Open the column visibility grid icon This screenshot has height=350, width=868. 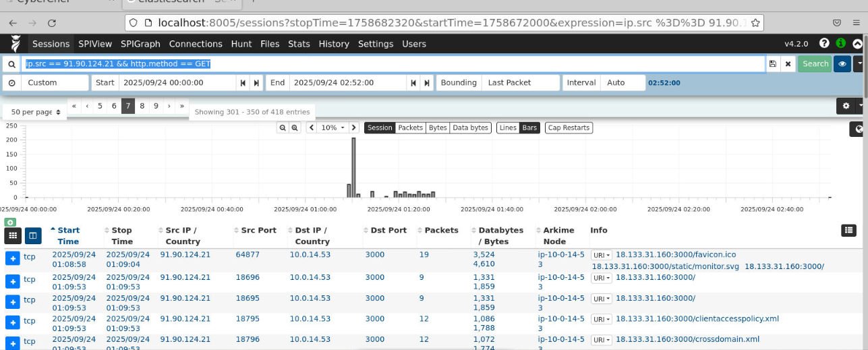pyautogui.click(x=13, y=235)
